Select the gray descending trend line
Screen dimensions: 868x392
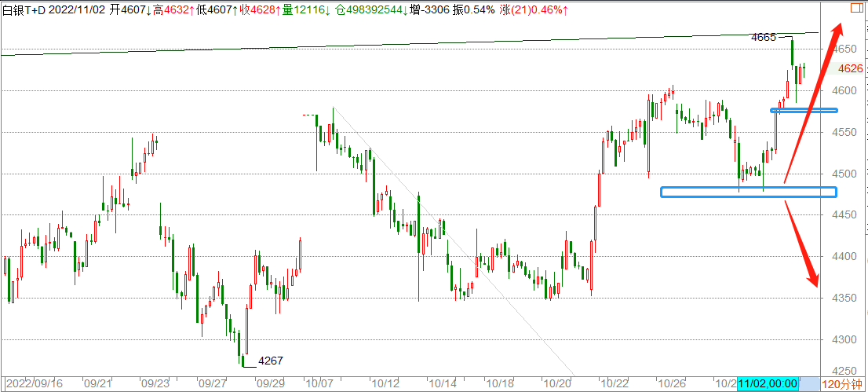(x=454, y=241)
